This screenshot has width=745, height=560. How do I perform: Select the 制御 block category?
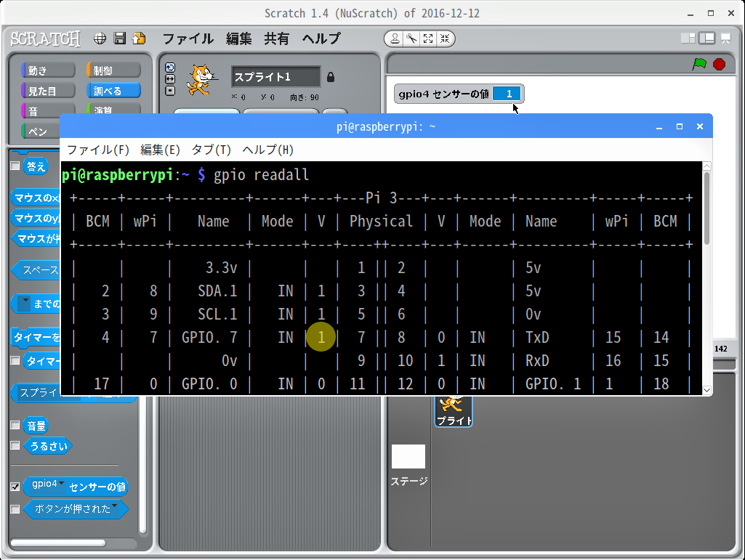click(113, 70)
